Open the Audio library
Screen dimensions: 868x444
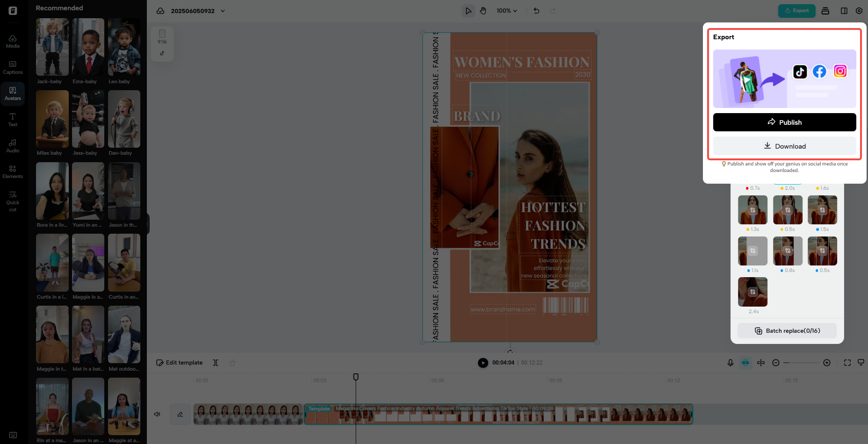click(13, 146)
